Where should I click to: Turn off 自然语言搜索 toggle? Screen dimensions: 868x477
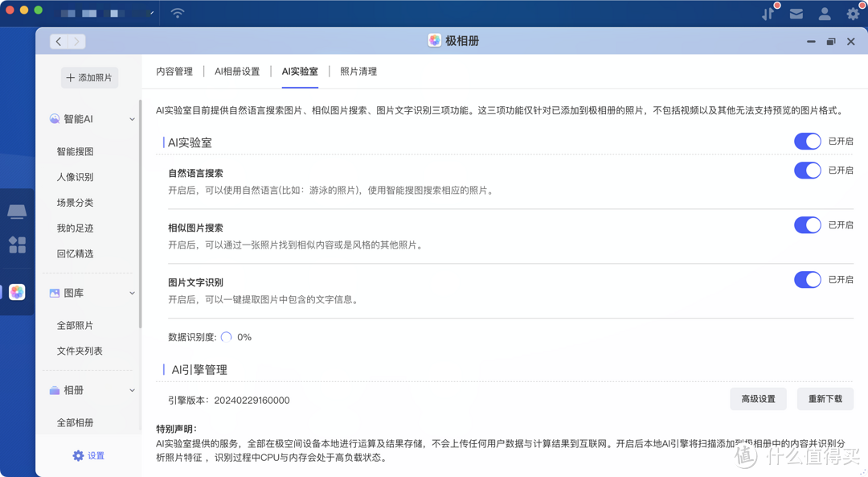click(x=808, y=170)
